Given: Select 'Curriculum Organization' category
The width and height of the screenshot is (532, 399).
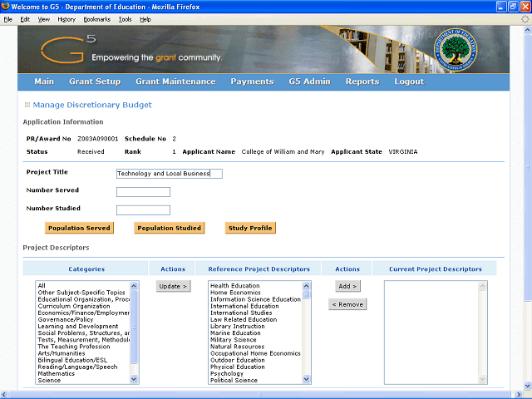Looking at the screenshot, I should 74,306.
